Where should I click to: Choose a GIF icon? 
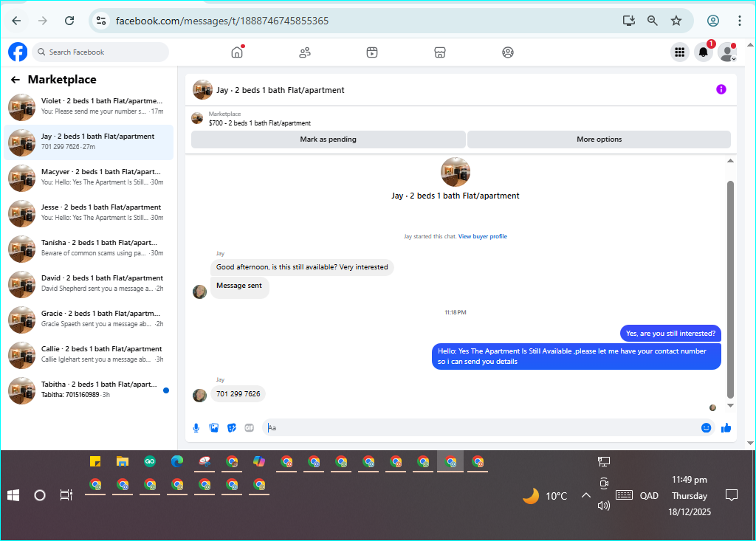(x=250, y=427)
